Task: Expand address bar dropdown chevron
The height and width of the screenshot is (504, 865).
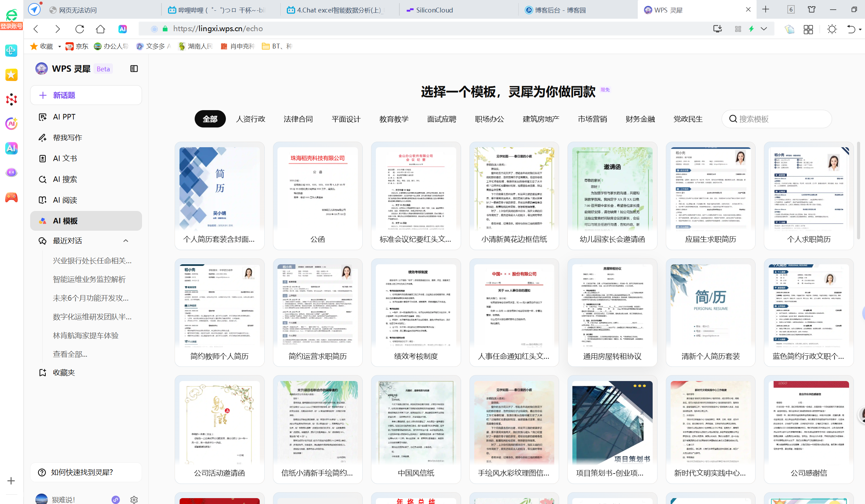Action: (764, 29)
